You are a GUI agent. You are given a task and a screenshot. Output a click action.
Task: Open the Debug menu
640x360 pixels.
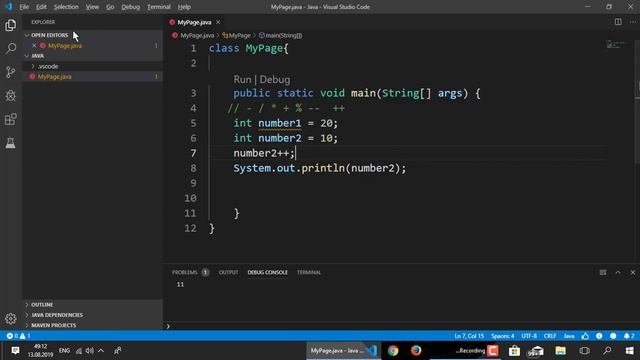click(131, 7)
